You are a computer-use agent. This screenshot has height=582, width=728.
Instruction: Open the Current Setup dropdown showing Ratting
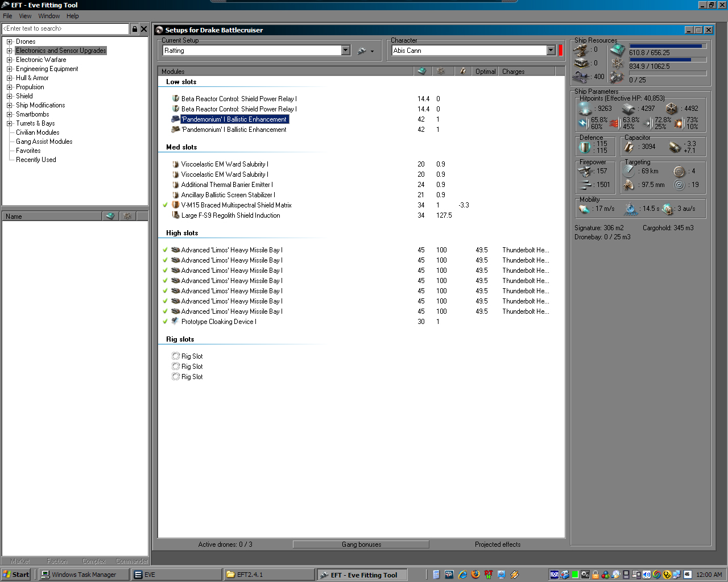point(345,51)
